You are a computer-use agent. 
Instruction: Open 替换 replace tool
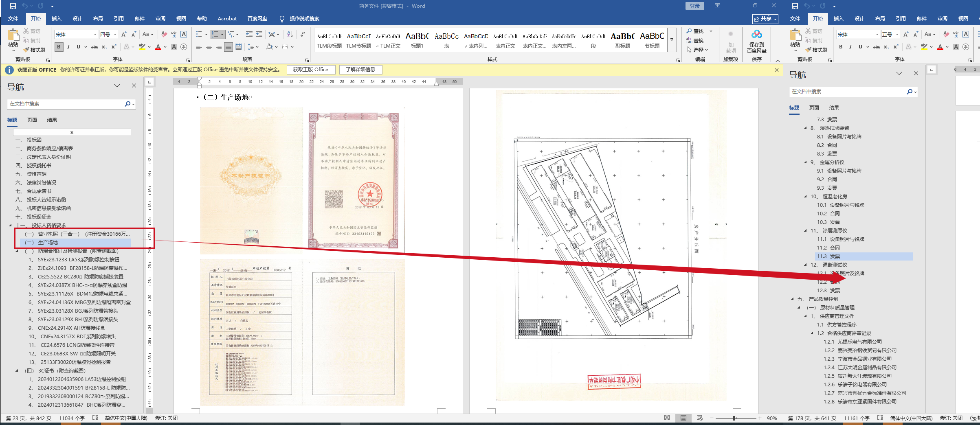(695, 40)
